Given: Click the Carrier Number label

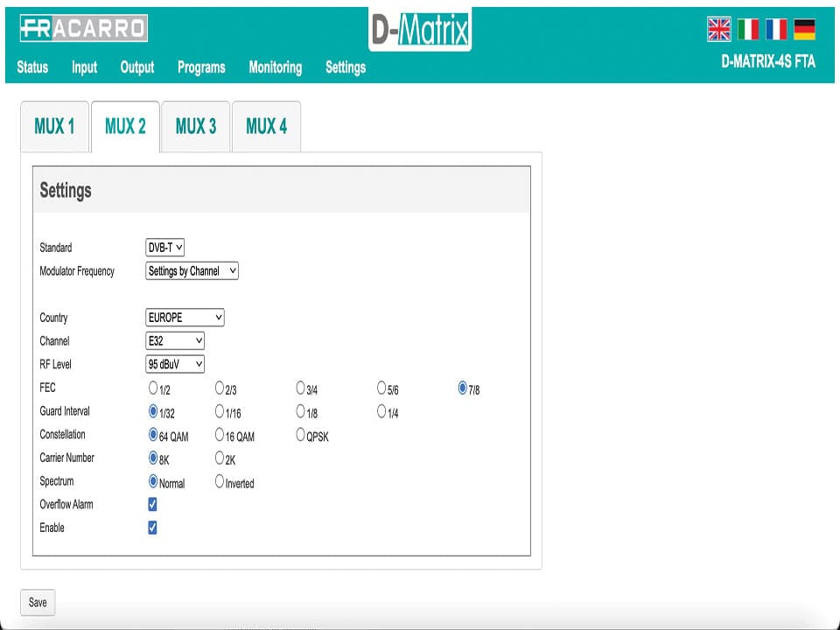Looking at the screenshot, I should point(67,458).
